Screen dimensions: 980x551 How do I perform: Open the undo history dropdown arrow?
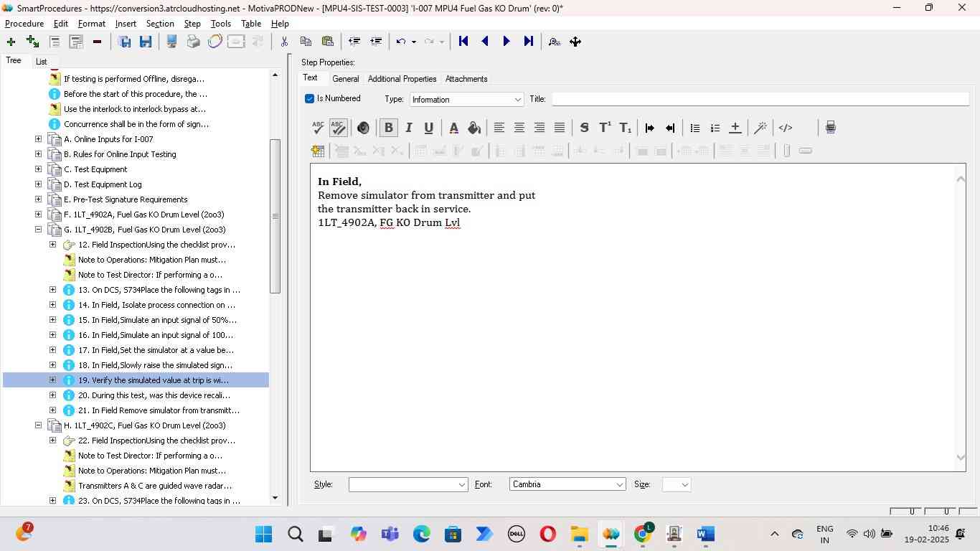414,42
